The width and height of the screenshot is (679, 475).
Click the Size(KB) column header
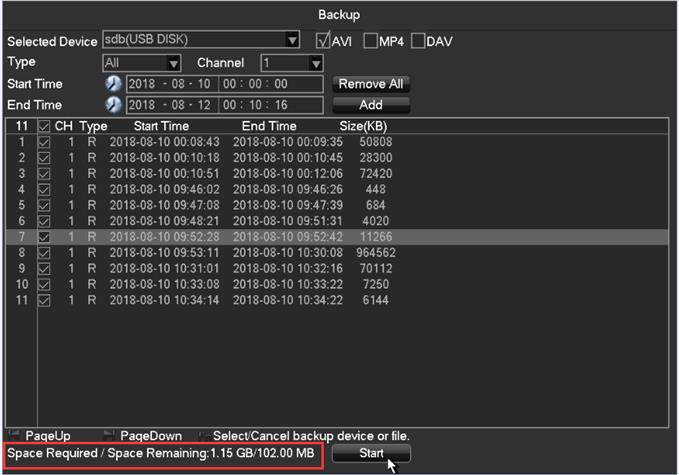pyautogui.click(x=363, y=127)
